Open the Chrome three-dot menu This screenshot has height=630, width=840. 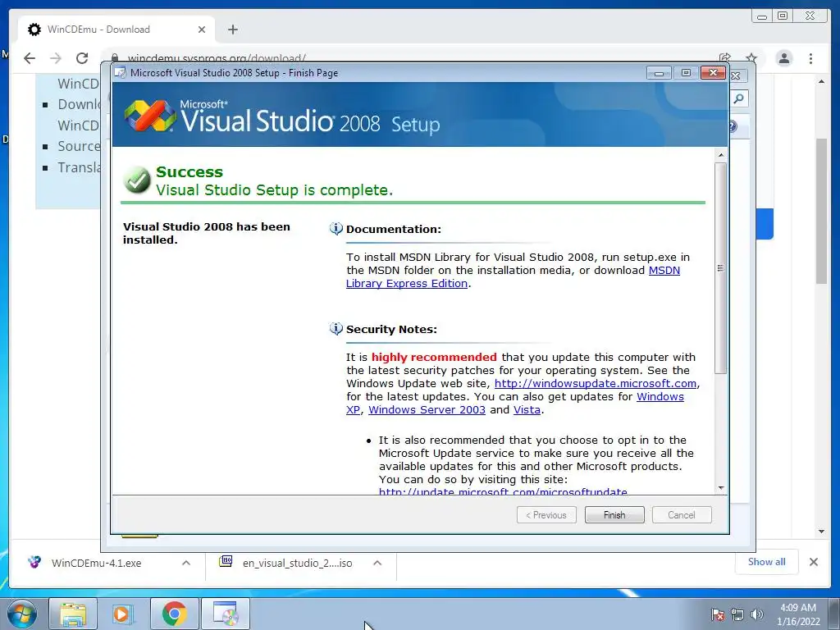point(810,58)
